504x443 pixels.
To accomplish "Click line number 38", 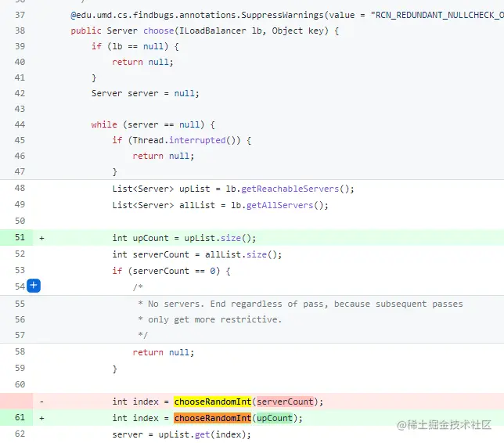I will [x=20, y=31].
